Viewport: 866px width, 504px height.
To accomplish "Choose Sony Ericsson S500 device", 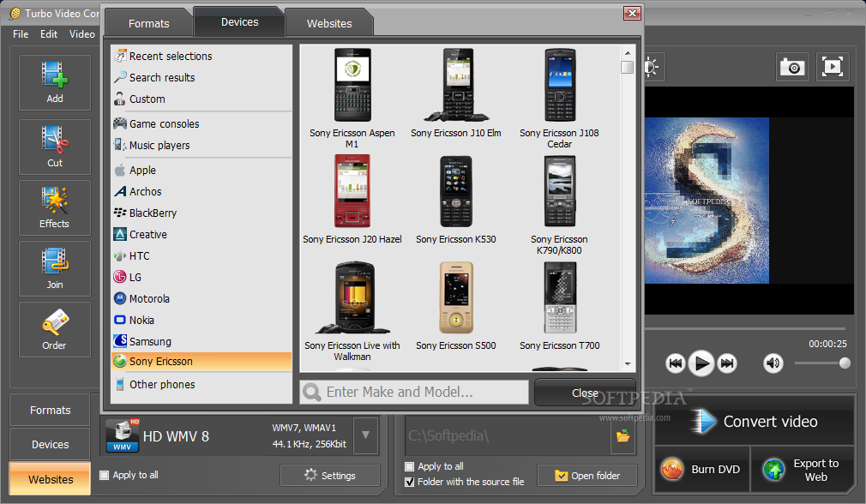I will (x=456, y=306).
